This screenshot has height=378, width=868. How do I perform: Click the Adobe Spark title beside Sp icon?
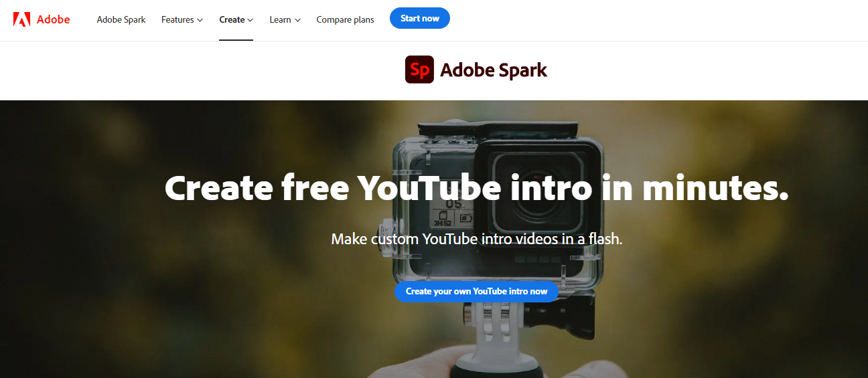[494, 70]
